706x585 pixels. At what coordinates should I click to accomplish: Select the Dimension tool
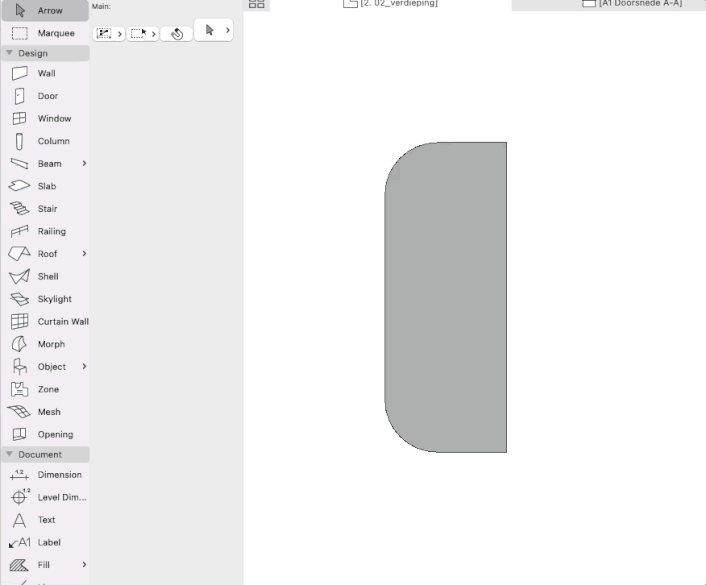(x=45, y=475)
